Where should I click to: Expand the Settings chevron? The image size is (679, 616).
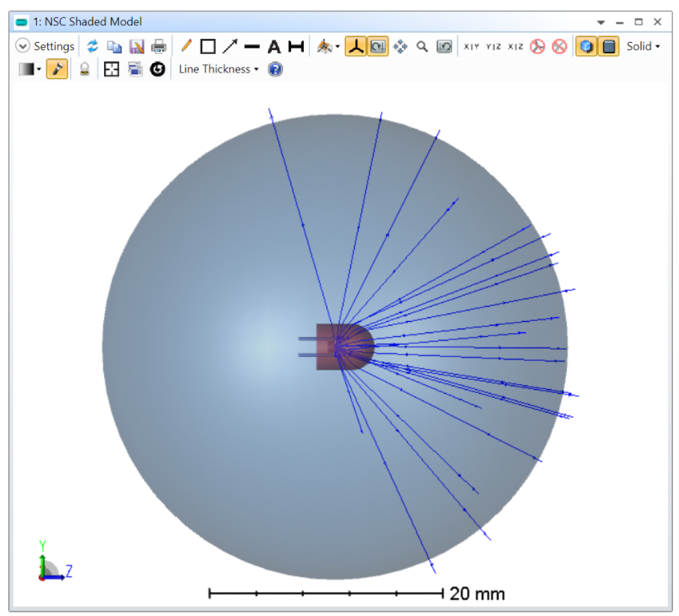(22, 46)
